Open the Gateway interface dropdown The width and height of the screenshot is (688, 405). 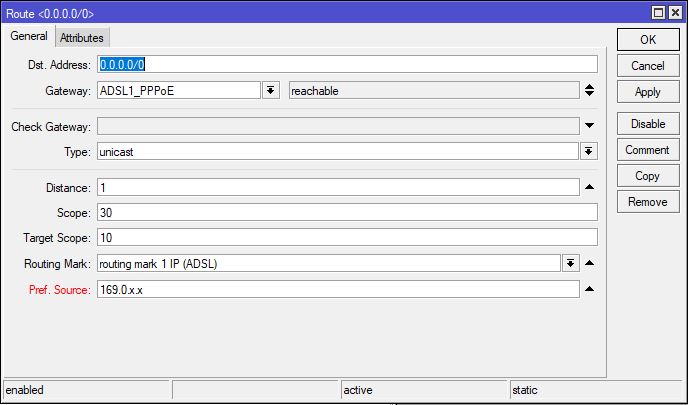(x=271, y=90)
